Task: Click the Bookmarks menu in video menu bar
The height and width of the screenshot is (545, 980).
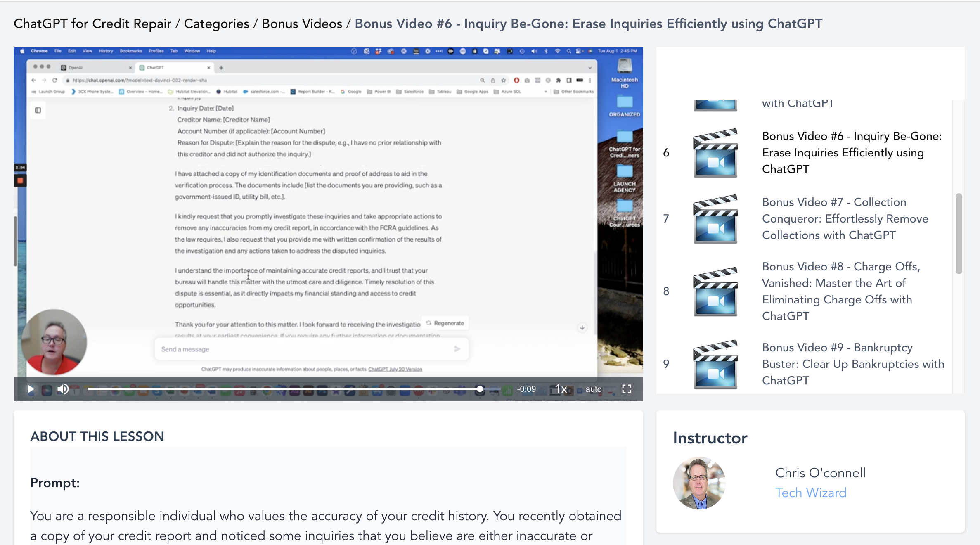Action: (x=131, y=51)
